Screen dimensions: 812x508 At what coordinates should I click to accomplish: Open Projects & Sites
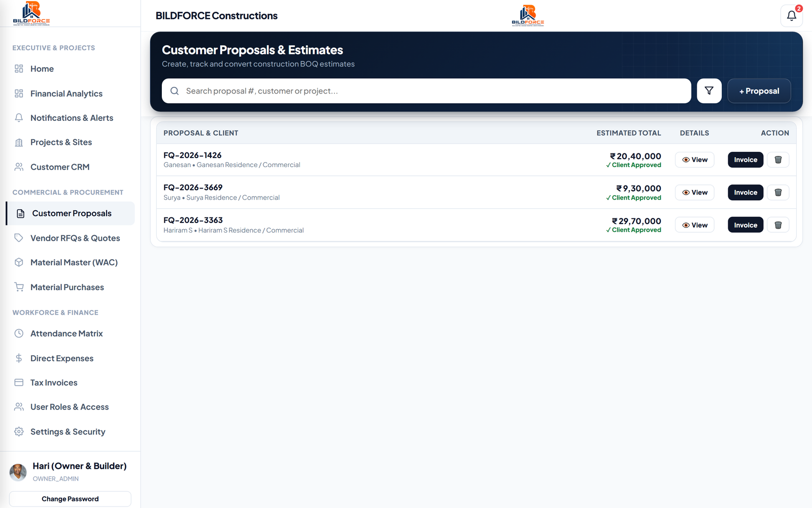coord(70,142)
